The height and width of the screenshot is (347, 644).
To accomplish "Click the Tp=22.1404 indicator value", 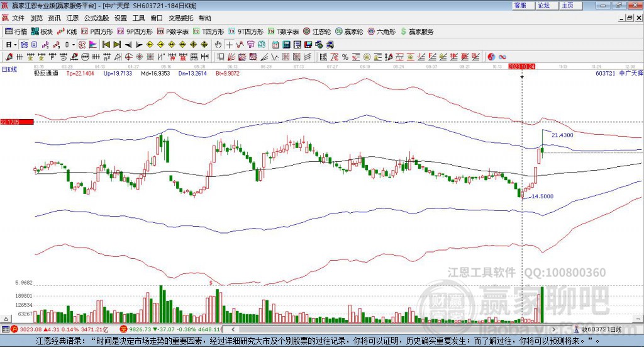I will (80, 73).
